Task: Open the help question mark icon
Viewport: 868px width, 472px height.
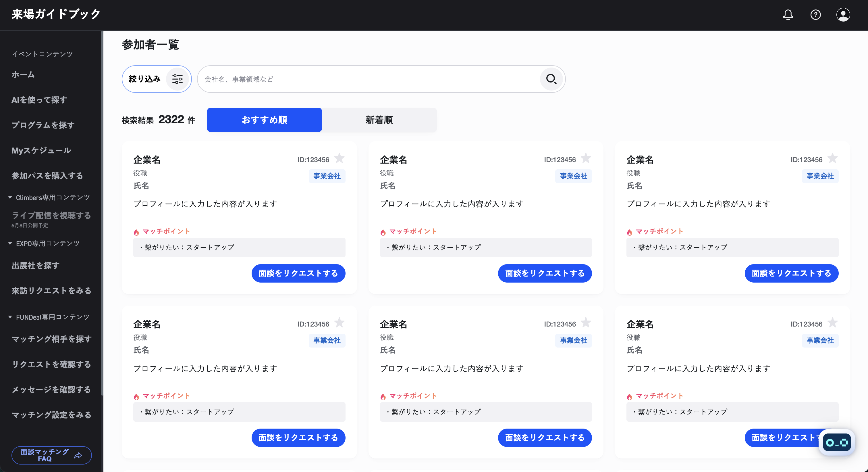Action: tap(815, 14)
